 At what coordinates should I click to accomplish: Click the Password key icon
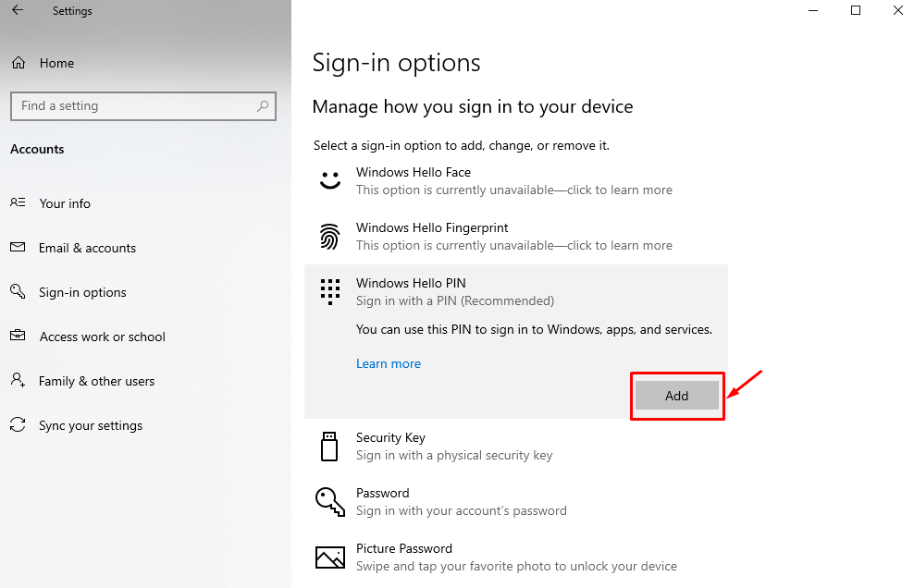pos(330,501)
